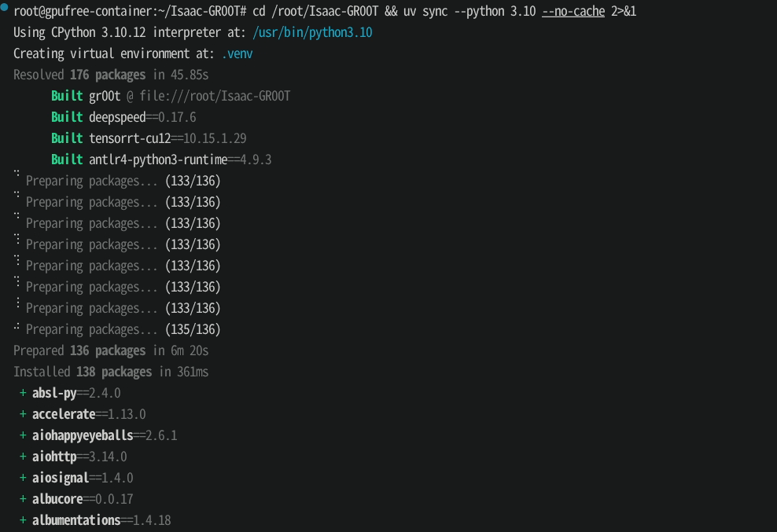Click the plus sign beside aiosignal

tap(23, 478)
